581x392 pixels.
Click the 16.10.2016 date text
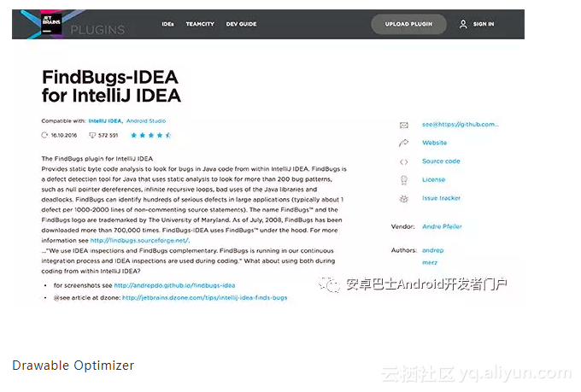click(x=64, y=135)
